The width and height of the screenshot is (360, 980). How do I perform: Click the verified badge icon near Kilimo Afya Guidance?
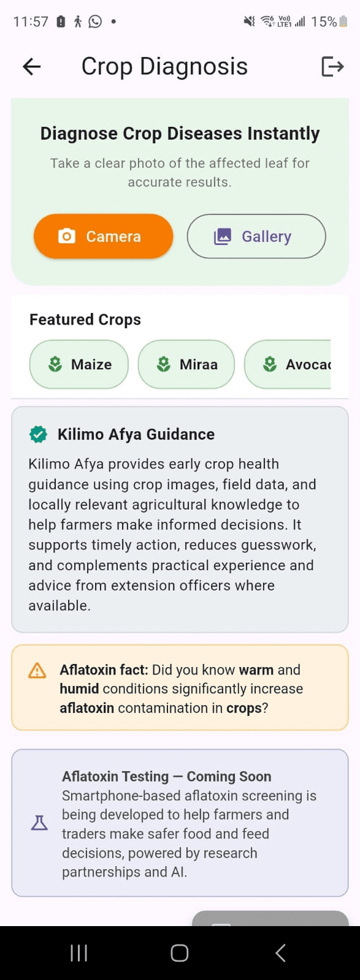tap(38, 434)
